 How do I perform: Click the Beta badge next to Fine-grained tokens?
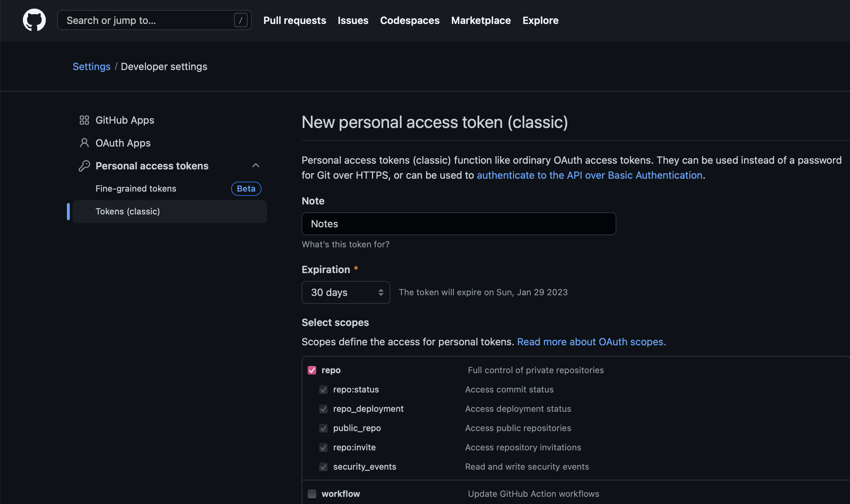[246, 189]
